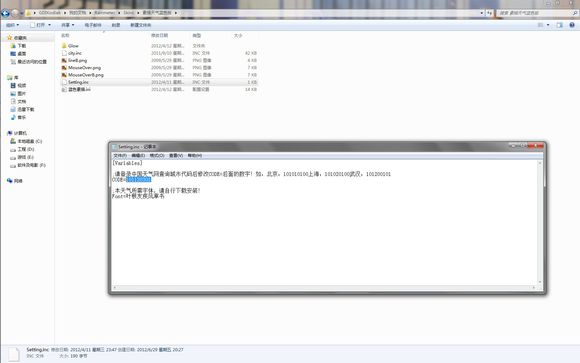This screenshot has width=580, height=363.
Task: Open the Share with dropdown
Action: (68, 25)
